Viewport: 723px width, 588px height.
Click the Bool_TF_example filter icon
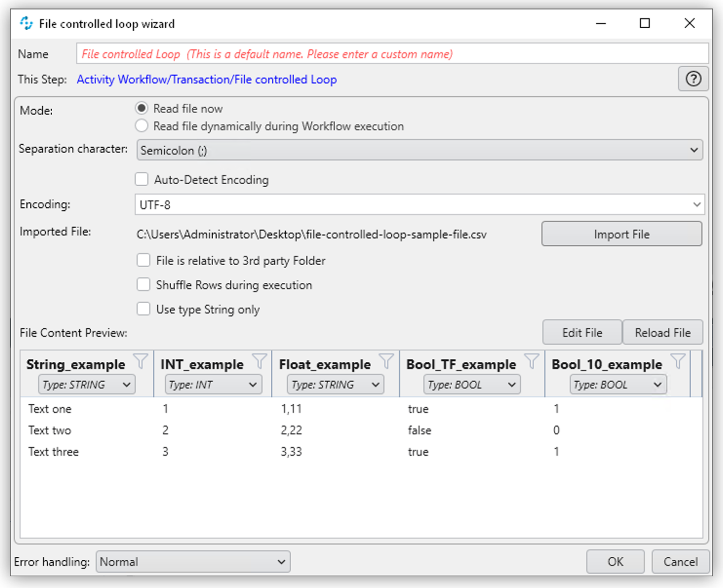click(532, 361)
